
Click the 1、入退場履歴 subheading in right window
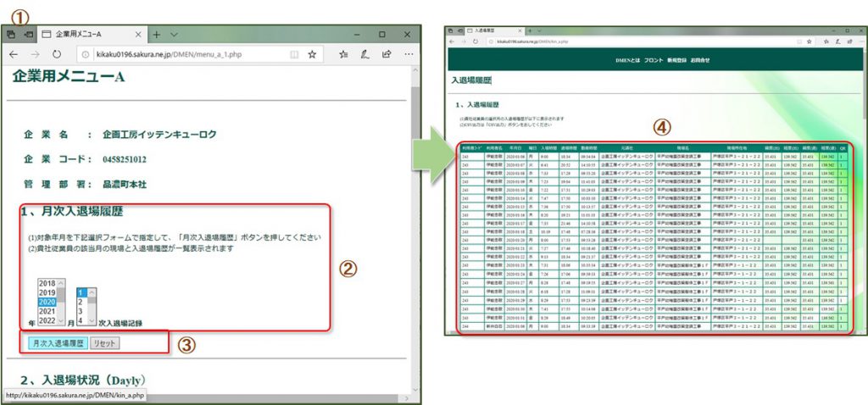pos(478,104)
